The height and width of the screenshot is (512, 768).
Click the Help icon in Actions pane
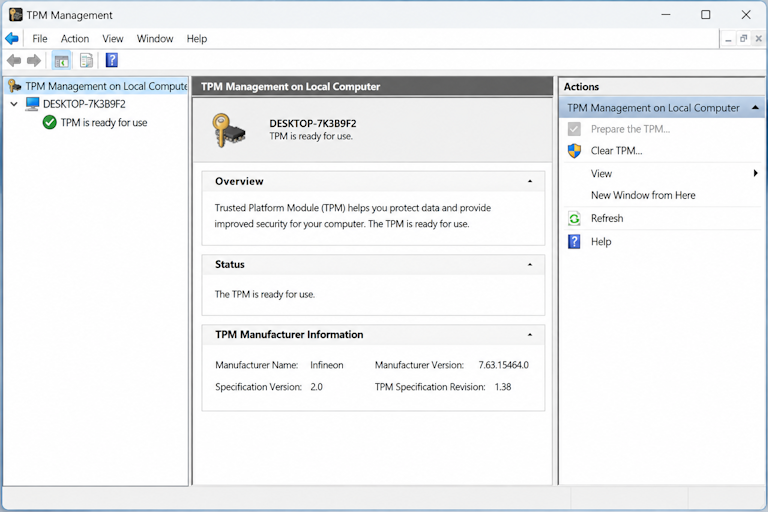(x=574, y=242)
